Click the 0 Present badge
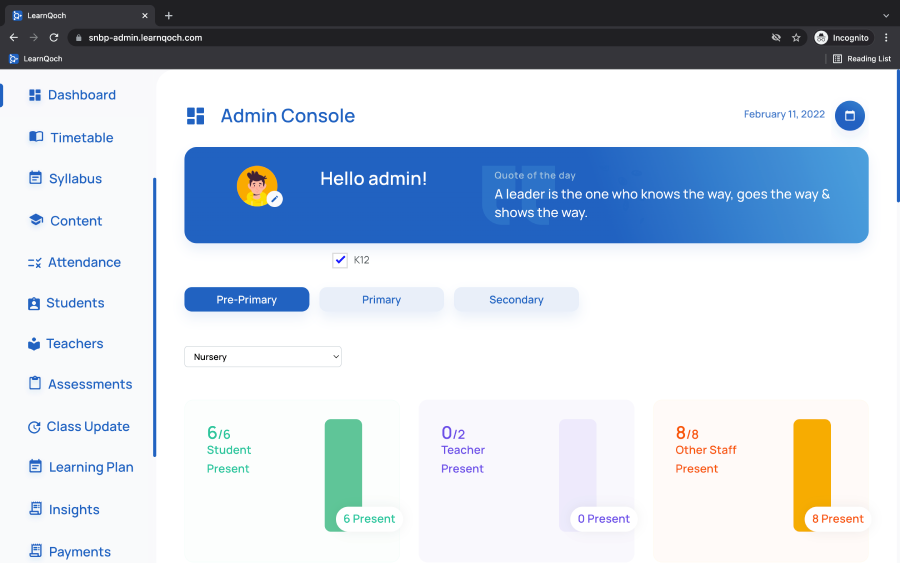This screenshot has width=900, height=563. click(604, 519)
